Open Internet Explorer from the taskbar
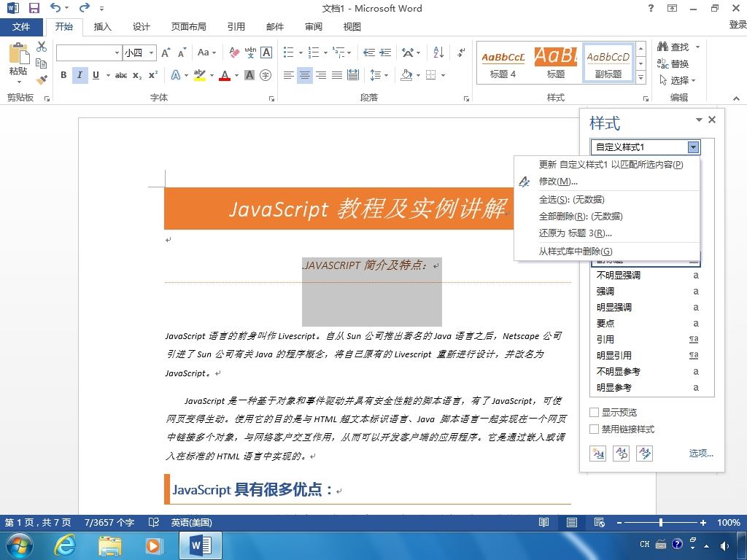The image size is (747, 560). coord(64,545)
